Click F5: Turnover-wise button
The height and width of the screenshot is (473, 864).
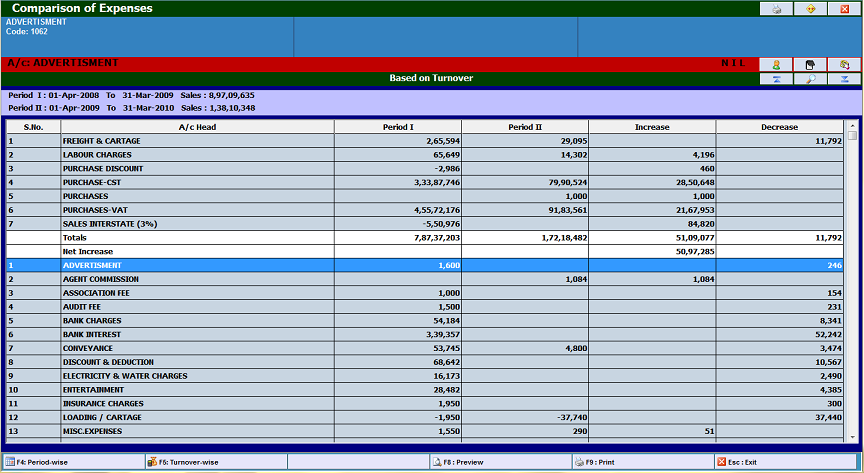[x=216, y=462]
